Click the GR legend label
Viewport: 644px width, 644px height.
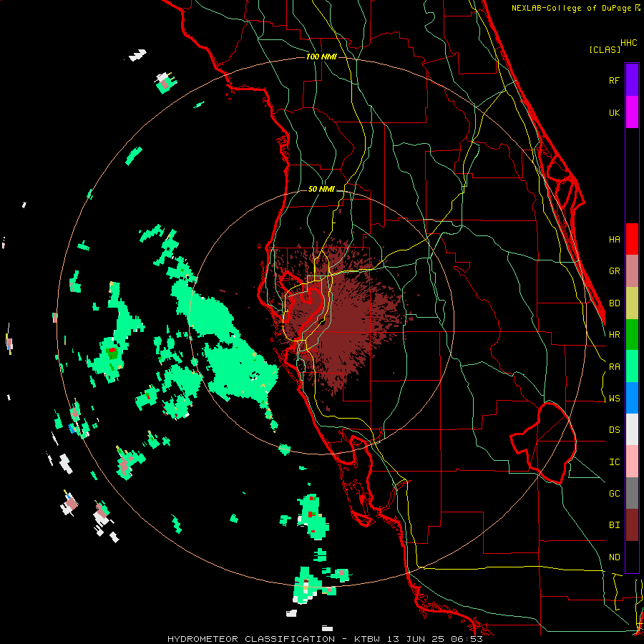click(614, 271)
